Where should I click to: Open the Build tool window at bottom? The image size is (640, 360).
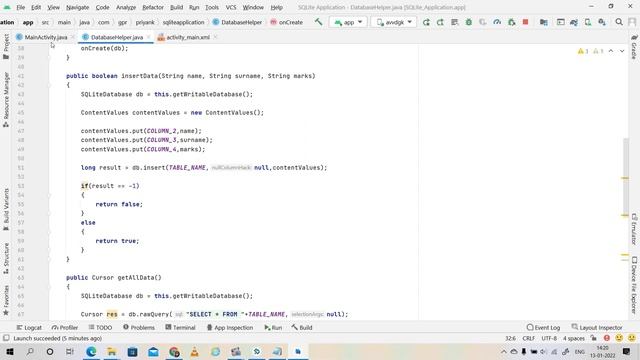point(302,327)
